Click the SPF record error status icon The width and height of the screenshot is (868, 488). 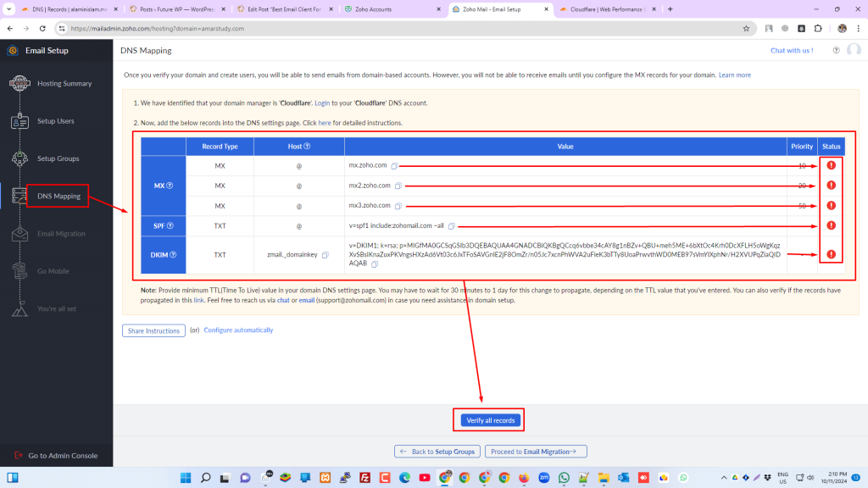pos(831,225)
